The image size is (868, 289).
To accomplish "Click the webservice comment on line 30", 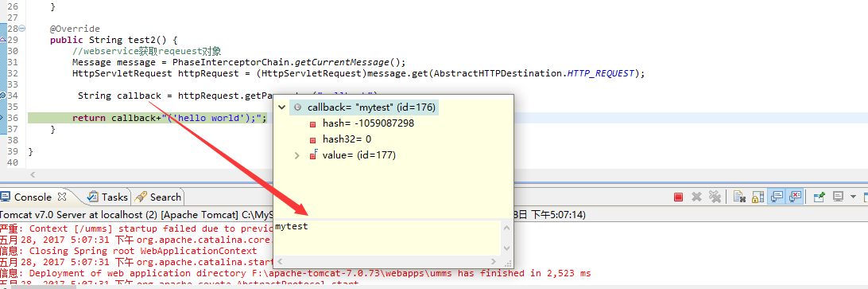I will [147, 51].
